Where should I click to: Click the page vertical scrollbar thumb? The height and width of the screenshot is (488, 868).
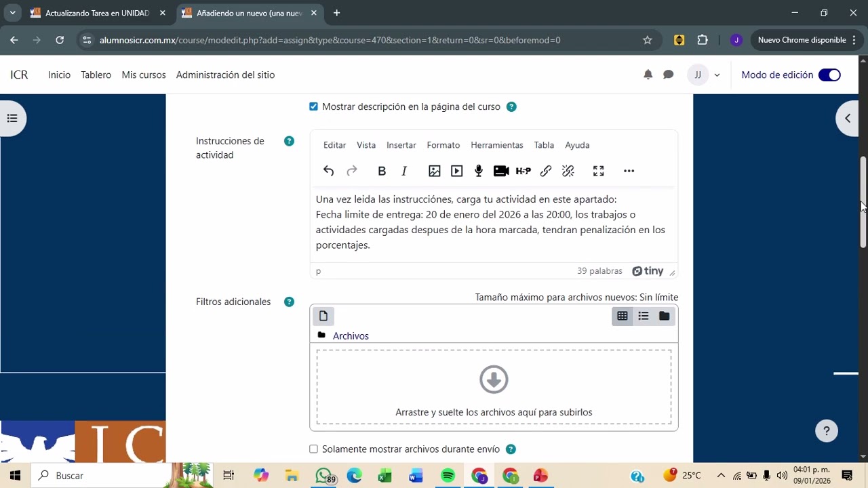click(863, 202)
